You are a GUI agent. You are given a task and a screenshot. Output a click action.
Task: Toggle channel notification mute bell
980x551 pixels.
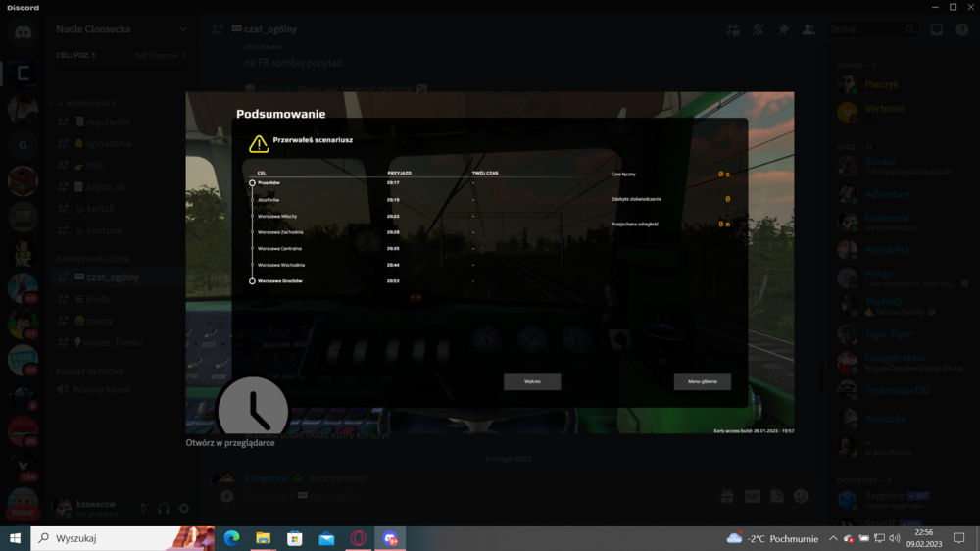tap(759, 29)
